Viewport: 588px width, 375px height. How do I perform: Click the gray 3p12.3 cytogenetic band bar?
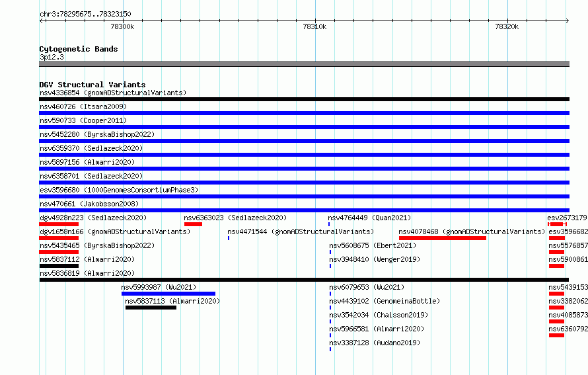304,64
